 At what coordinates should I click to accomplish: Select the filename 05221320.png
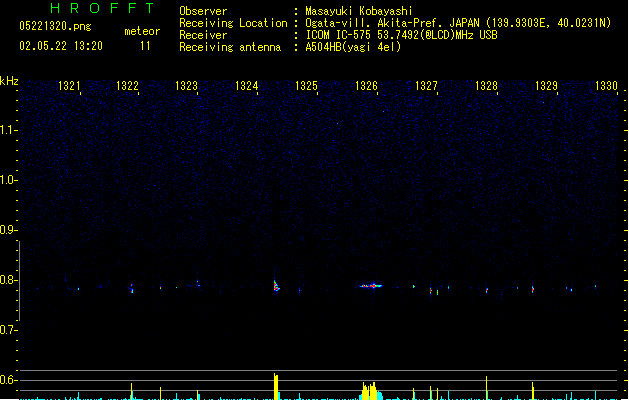(55, 26)
